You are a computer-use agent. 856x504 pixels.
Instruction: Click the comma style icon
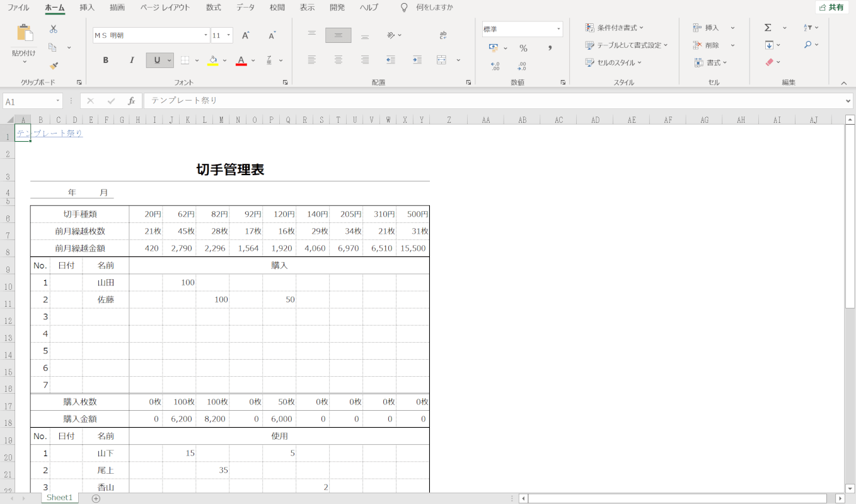click(x=550, y=48)
